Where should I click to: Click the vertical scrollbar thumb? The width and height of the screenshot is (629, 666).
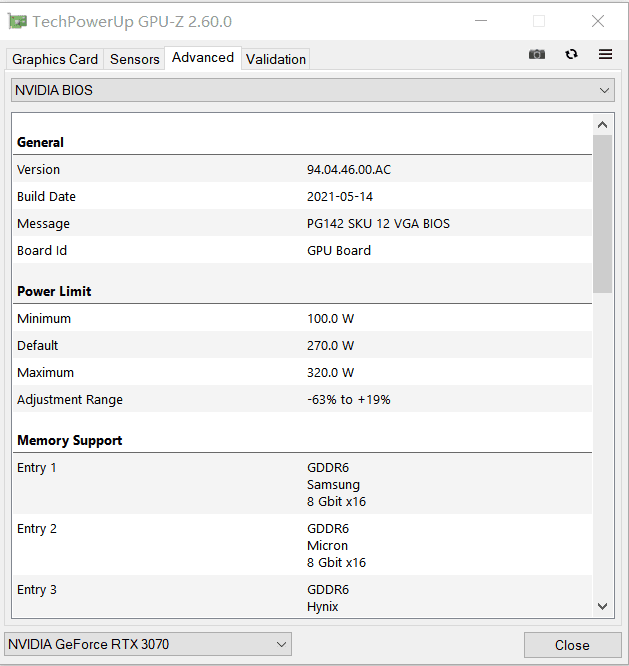(602, 213)
